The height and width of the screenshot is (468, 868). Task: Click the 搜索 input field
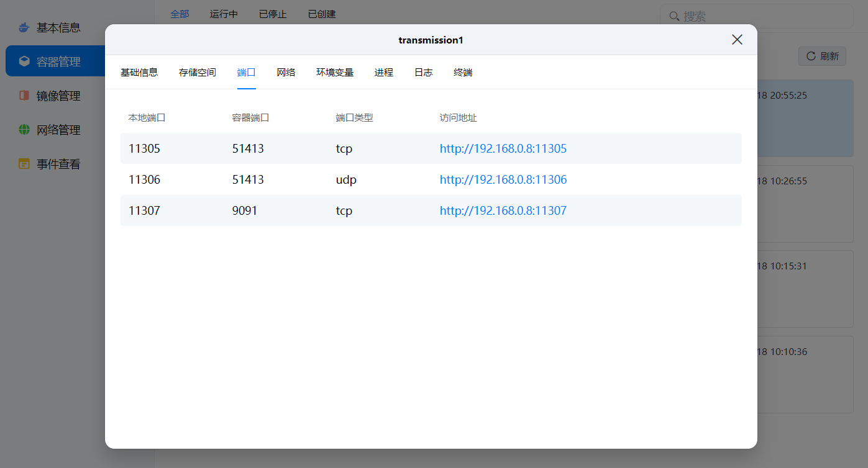764,16
